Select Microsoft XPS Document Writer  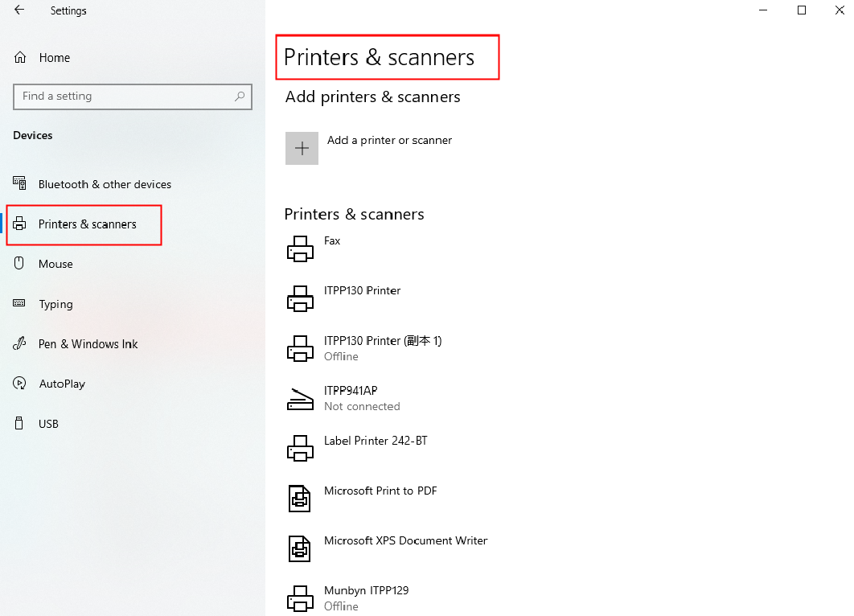pyautogui.click(x=406, y=541)
